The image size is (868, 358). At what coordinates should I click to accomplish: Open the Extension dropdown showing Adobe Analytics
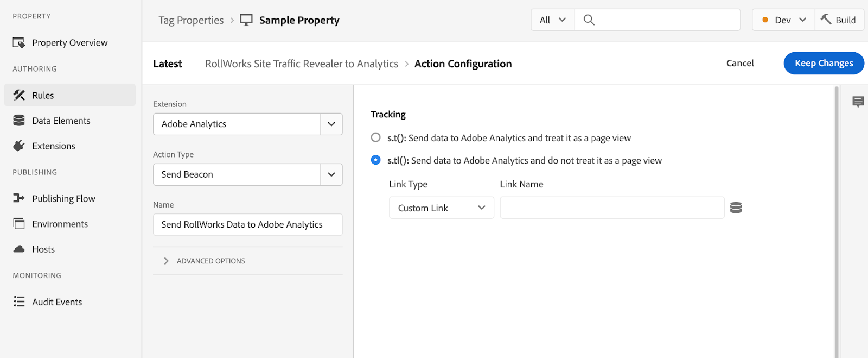click(248, 124)
